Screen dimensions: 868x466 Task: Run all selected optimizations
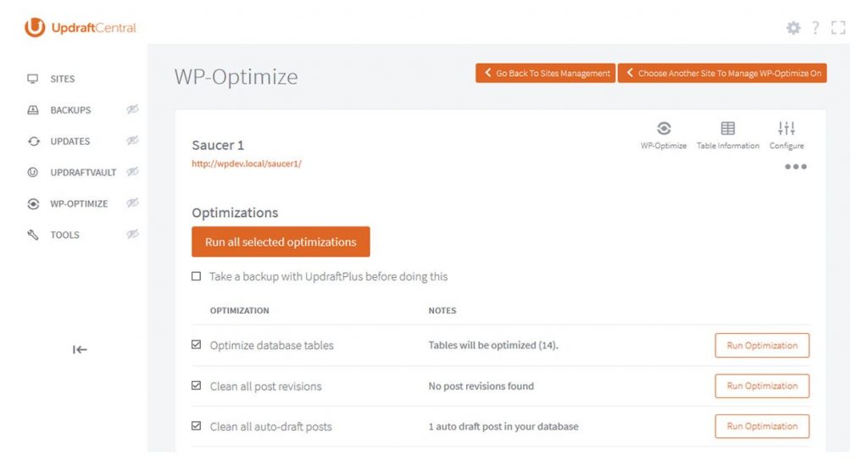pyautogui.click(x=281, y=241)
